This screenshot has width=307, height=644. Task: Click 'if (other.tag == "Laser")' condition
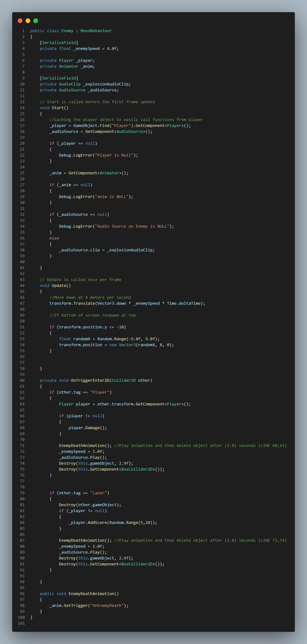(x=79, y=493)
